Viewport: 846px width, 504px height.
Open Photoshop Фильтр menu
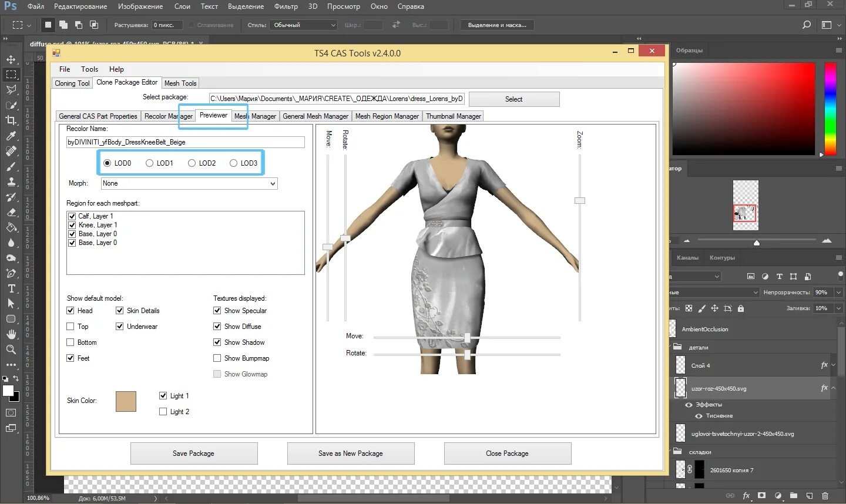(286, 6)
